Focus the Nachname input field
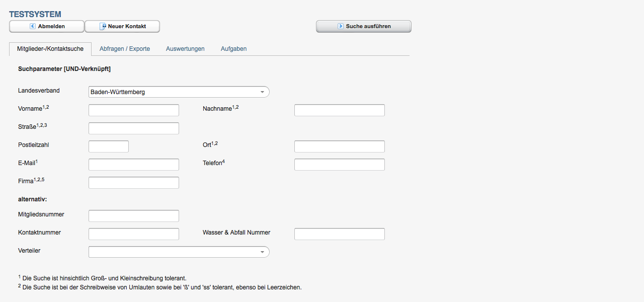The height and width of the screenshot is (302, 644). (x=340, y=110)
